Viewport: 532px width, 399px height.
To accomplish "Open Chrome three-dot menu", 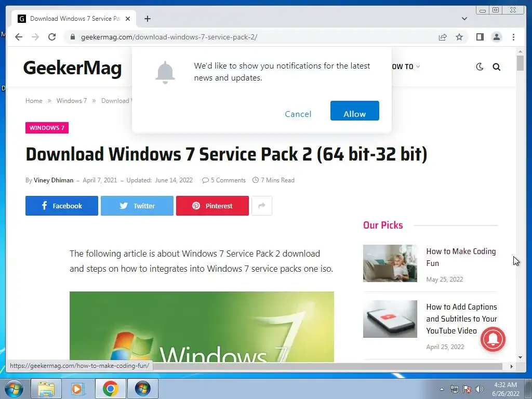I will [x=513, y=37].
